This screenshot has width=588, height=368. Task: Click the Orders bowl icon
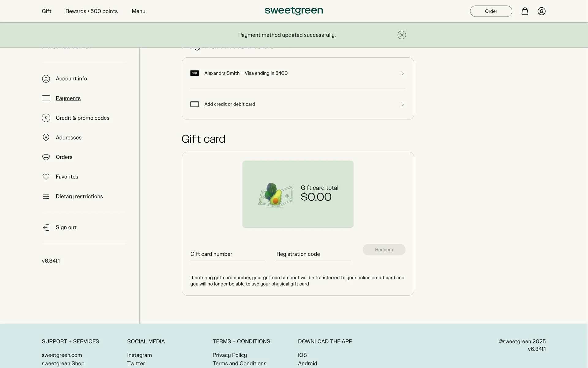[x=46, y=157]
